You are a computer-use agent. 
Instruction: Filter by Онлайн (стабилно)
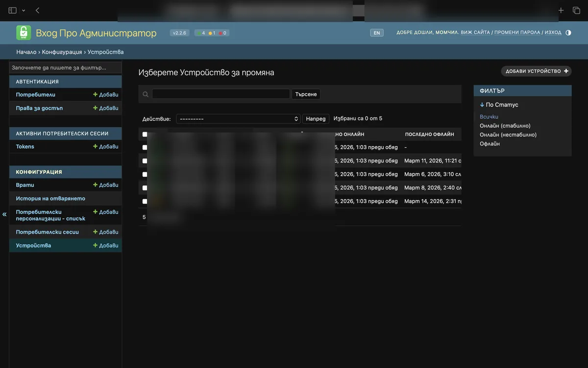tap(505, 126)
